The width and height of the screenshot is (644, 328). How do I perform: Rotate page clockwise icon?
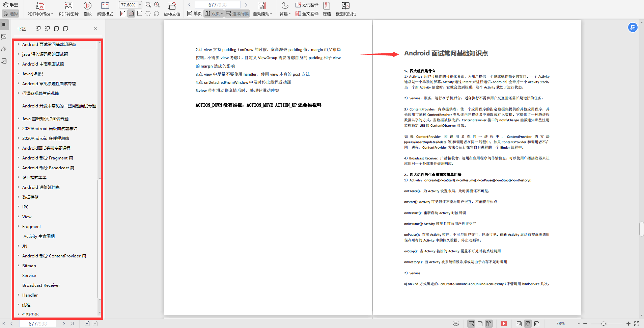click(x=148, y=14)
